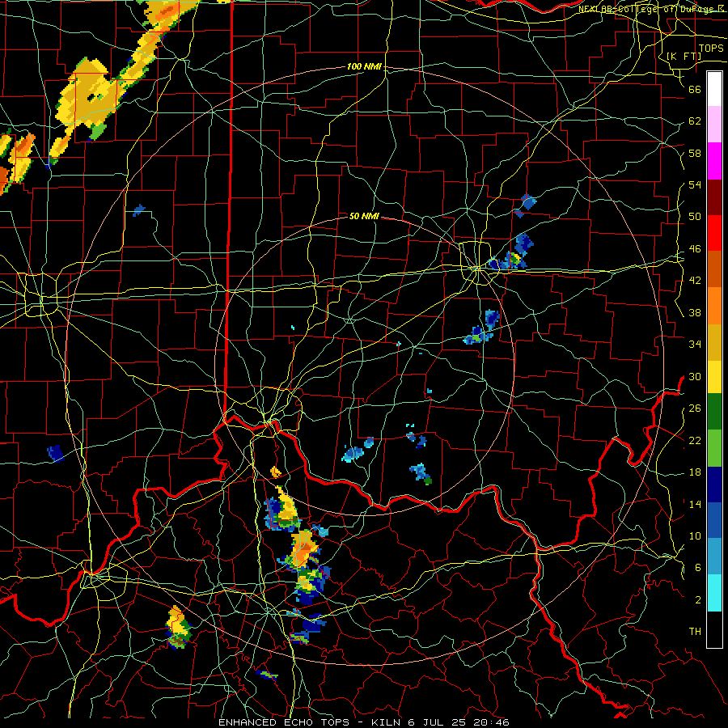Click the light pink legend swatch
The height and width of the screenshot is (728, 728).
pos(714,125)
